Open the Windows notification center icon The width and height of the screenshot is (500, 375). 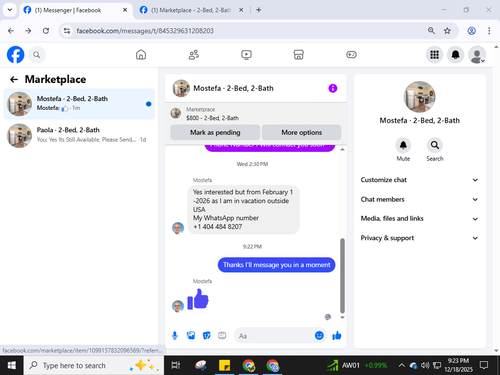pyautogui.click(x=484, y=365)
